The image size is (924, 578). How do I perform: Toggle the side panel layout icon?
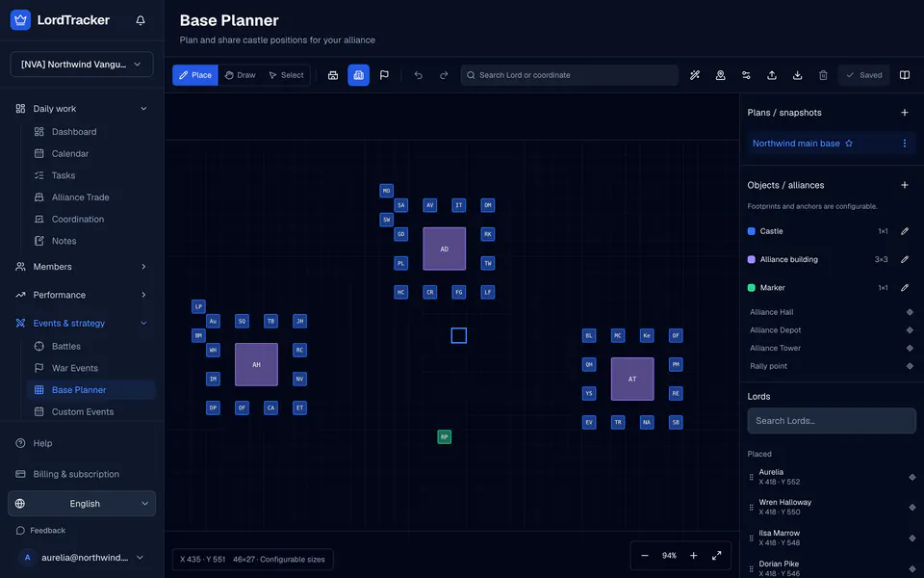(905, 75)
